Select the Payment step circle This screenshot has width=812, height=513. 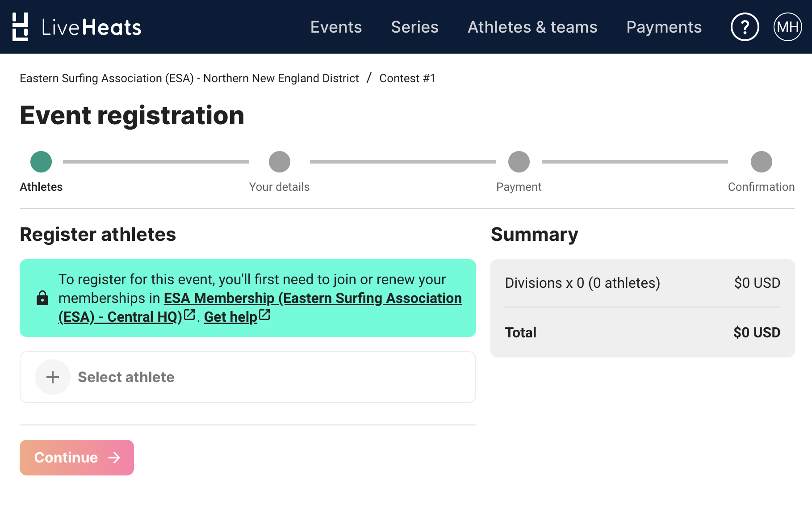pos(519,162)
